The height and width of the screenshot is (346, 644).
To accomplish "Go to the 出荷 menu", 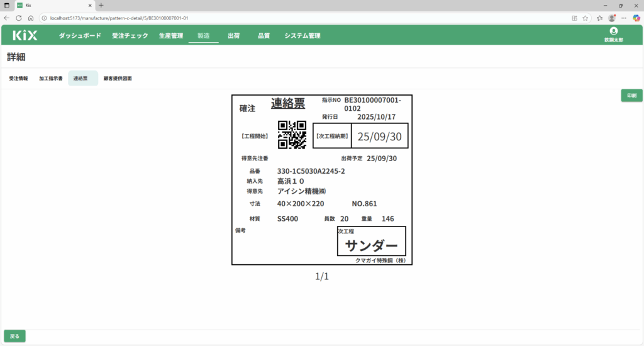I will 233,36.
